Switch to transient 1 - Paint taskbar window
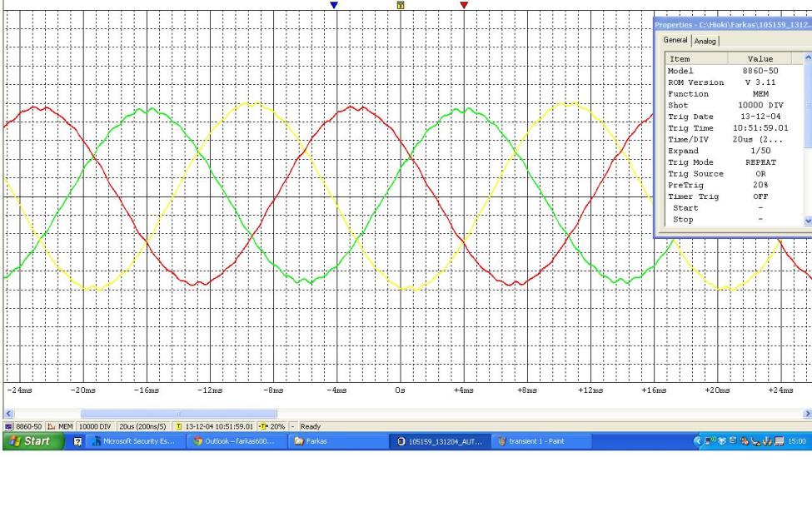Image resolution: width=812 pixels, height=507 pixels. pyautogui.click(x=541, y=441)
